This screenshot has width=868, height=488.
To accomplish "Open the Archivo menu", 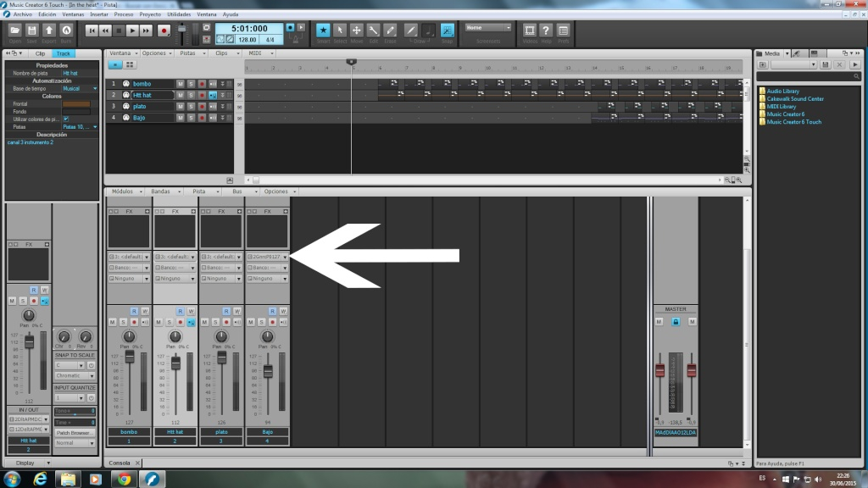I will click(23, 14).
